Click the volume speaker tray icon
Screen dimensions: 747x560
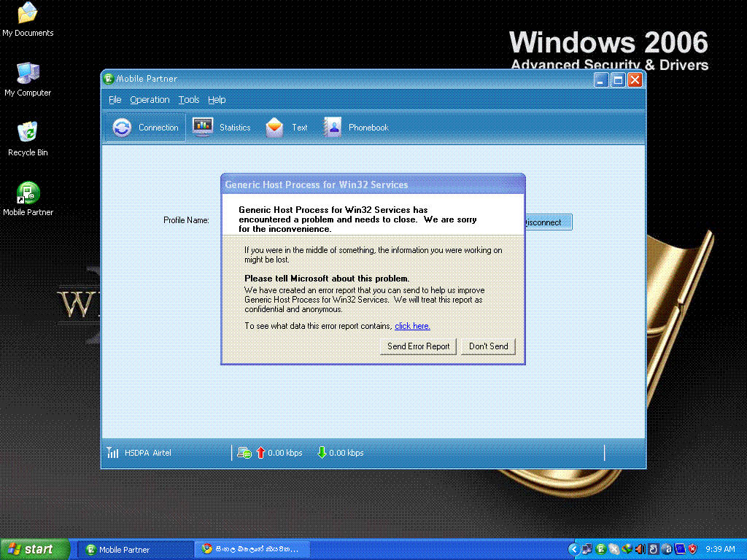click(x=640, y=549)
